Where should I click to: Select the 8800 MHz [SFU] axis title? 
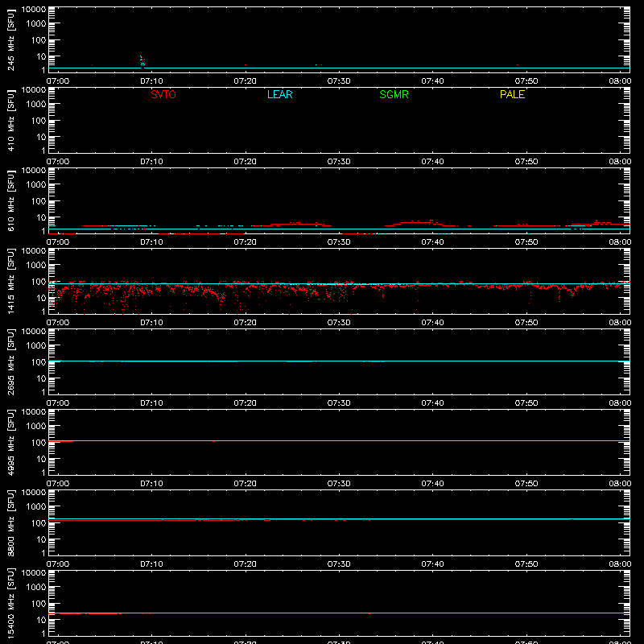[11, 522]
